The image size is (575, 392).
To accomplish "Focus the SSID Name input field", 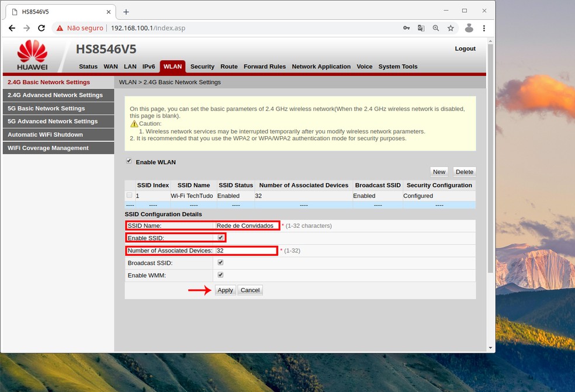I will tap(247, 226).
